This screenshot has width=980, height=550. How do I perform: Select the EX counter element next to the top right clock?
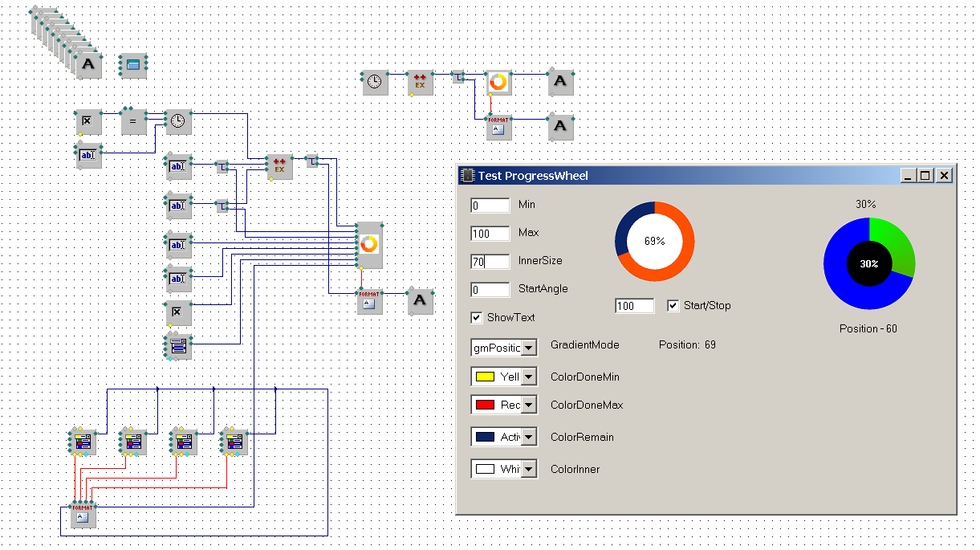pyautogui.click(x=420, y=82)
